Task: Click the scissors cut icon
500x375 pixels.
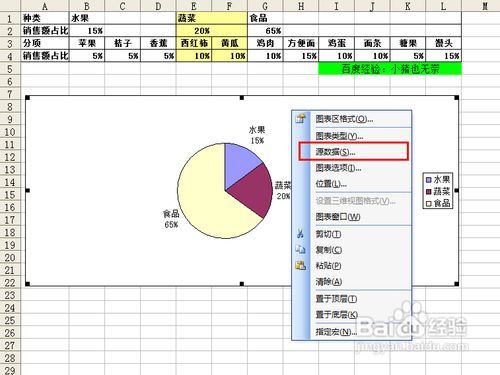Action: [x=300, y=234]
